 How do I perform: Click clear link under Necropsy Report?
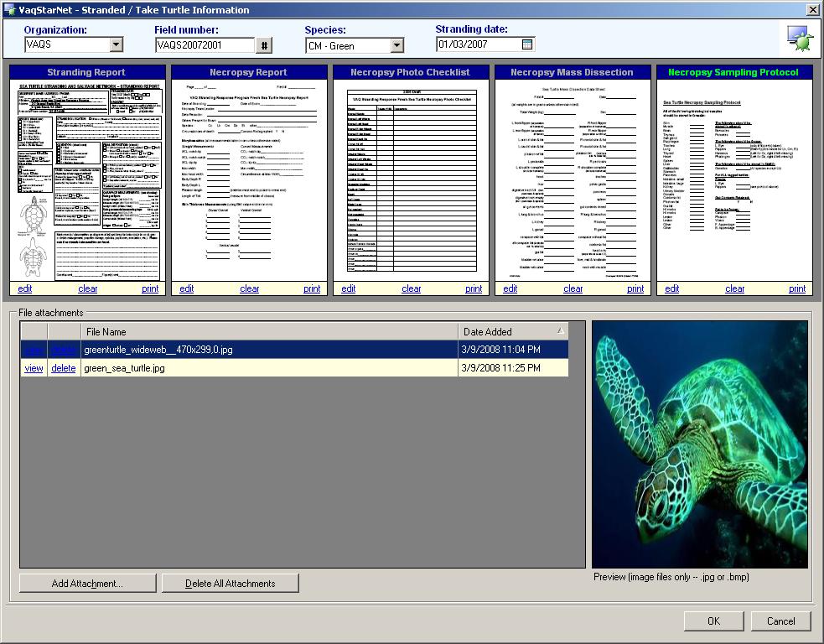(249, 288)
